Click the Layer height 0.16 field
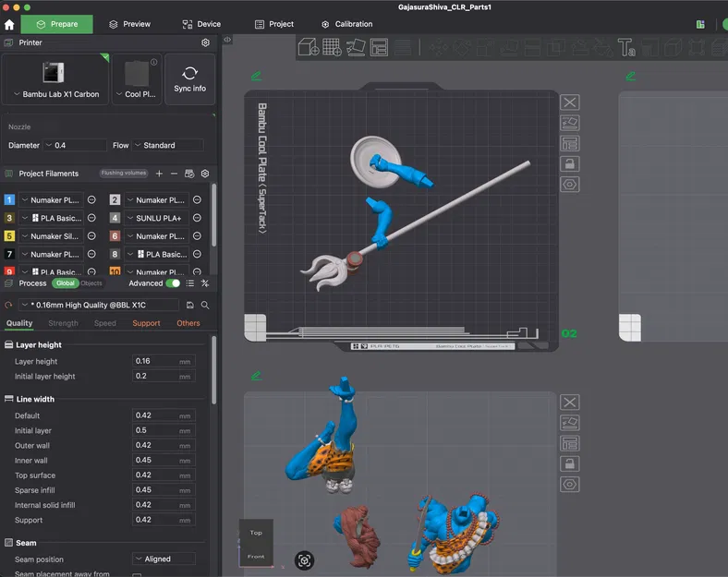Viewport: 728px width, 577px height. (x=164, y=361)
